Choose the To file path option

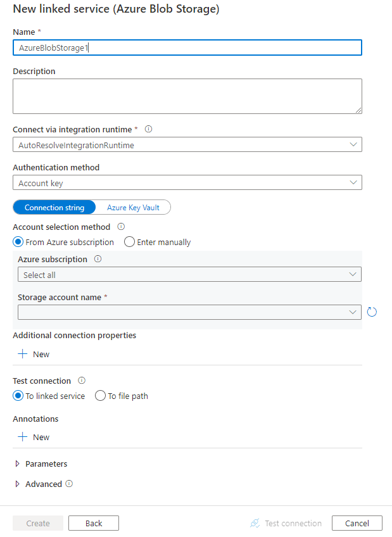[x=100, y=396]
